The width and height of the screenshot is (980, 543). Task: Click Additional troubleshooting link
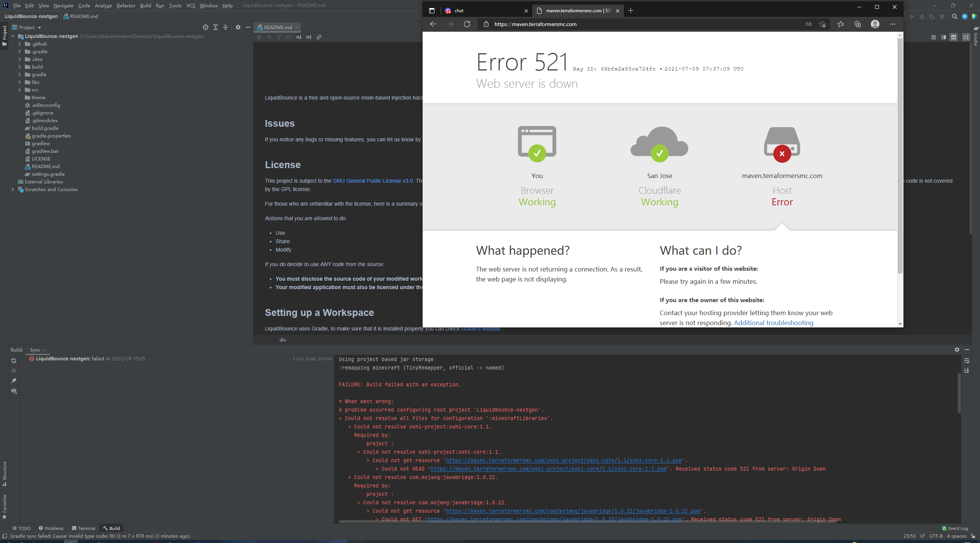click(x=773, y=323)
